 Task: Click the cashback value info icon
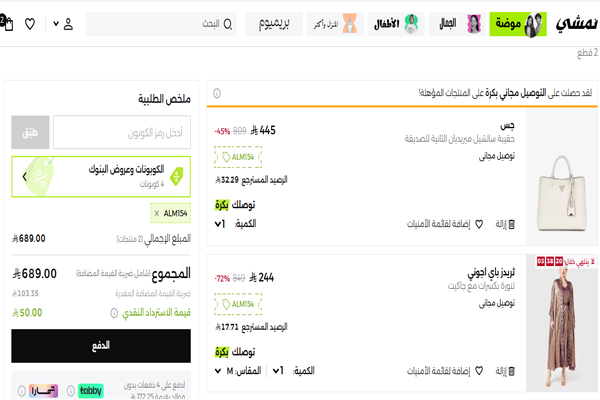coord(114,313)
